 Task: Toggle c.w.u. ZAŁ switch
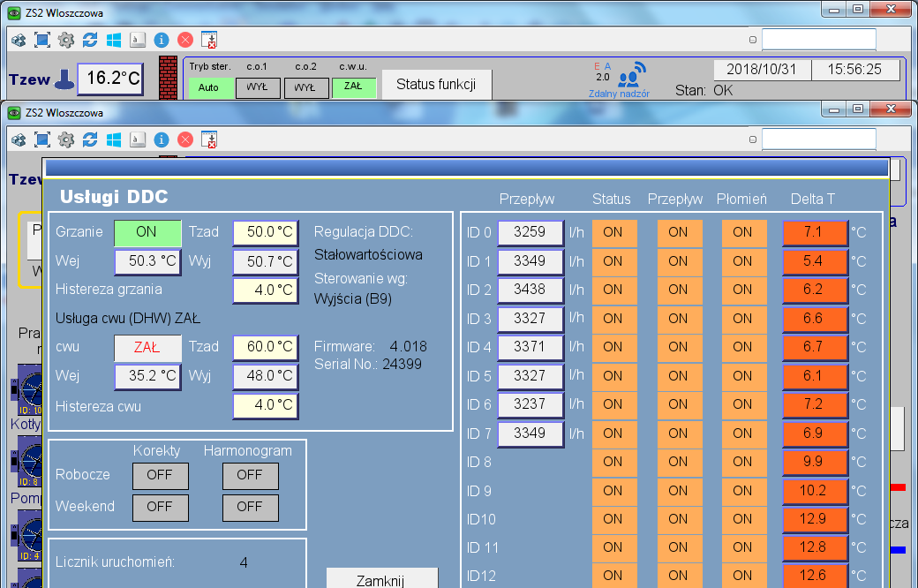click(354, 87)
